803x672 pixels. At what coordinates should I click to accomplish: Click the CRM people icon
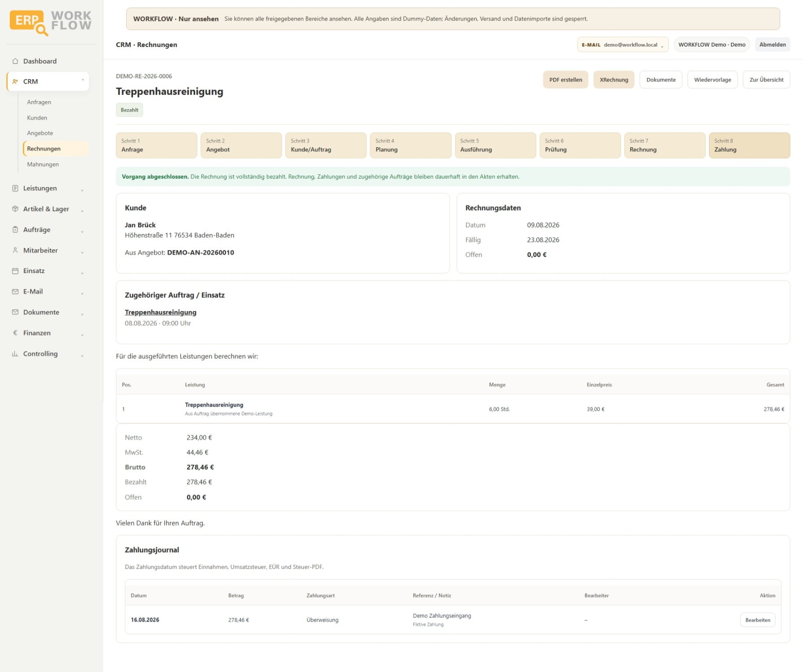pos(15,81)
